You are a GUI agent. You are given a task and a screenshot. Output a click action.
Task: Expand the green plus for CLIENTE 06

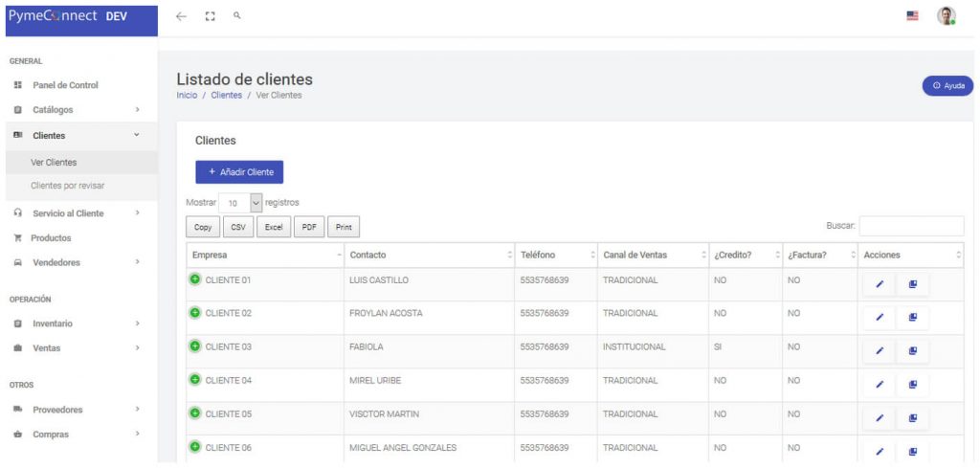tap(195, 447)
